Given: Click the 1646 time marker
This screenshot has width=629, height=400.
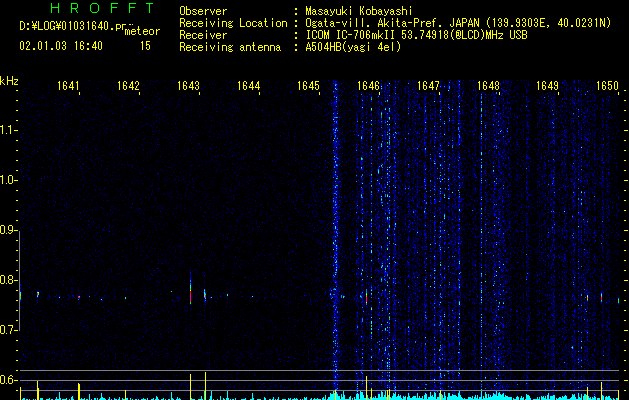Looking at the screenshot, I should [x=368, y=85].
